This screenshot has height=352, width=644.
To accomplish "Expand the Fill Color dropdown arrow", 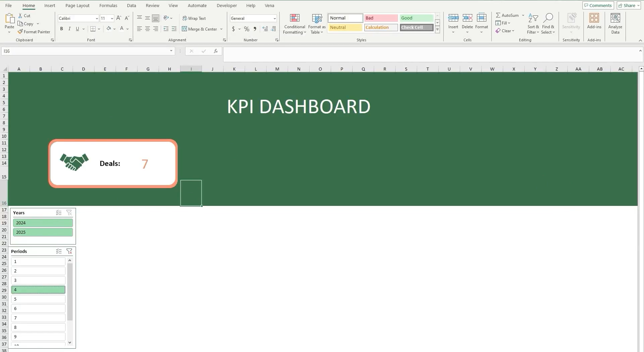I will pyautogui.click(x=114, y=29).
